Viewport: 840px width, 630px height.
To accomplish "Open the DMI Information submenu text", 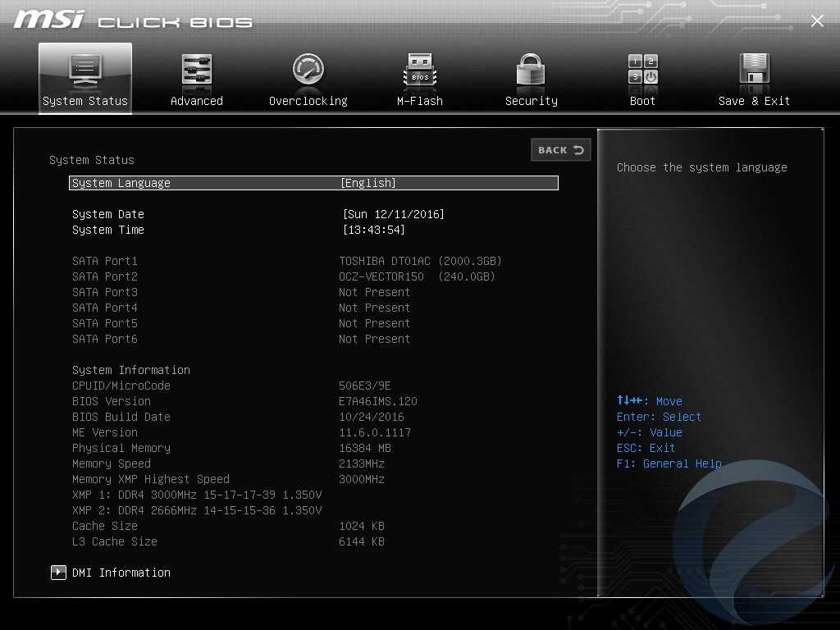I will [121, 573].
